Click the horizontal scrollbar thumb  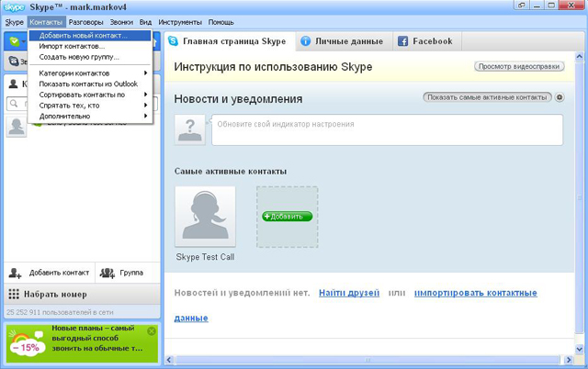368,360
